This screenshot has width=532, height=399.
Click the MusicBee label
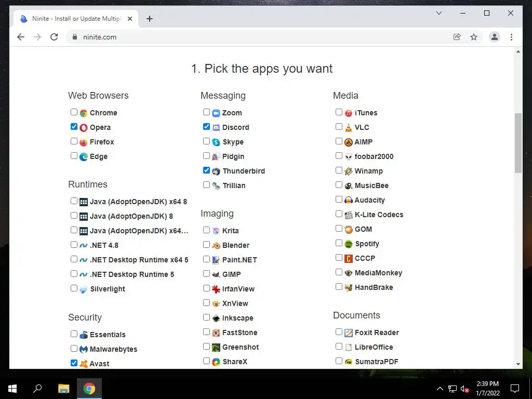pos(371,185)
